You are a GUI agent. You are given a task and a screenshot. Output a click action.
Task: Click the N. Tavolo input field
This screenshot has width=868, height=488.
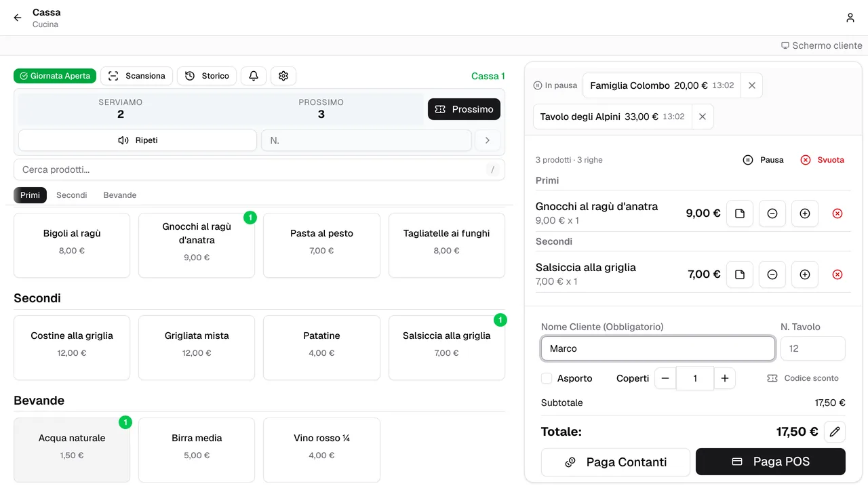point(813,348)
